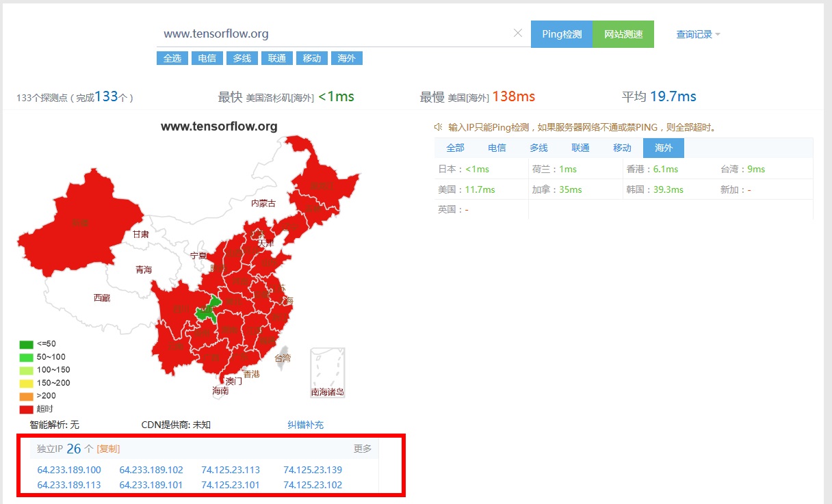The width and height of the screenshot is (832, 504).
Task: Clear the domain input with the X icon
Action: click(518, 34)
